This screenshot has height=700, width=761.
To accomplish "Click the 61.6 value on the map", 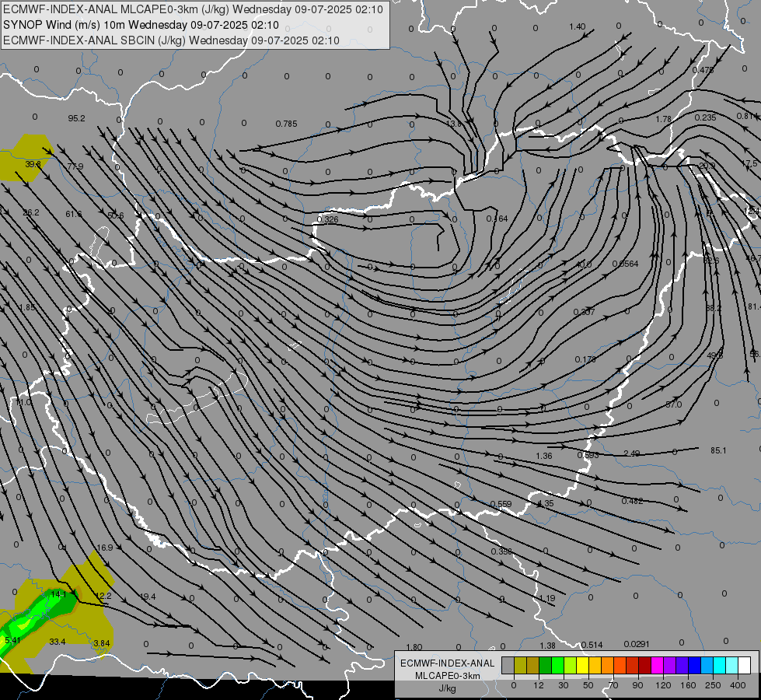I will [x=74, y=214].
